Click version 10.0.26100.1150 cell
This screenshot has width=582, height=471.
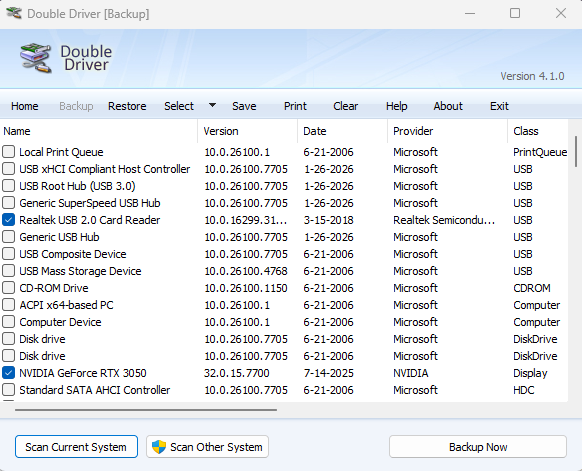pyautogui.click(x=246, y=288)
